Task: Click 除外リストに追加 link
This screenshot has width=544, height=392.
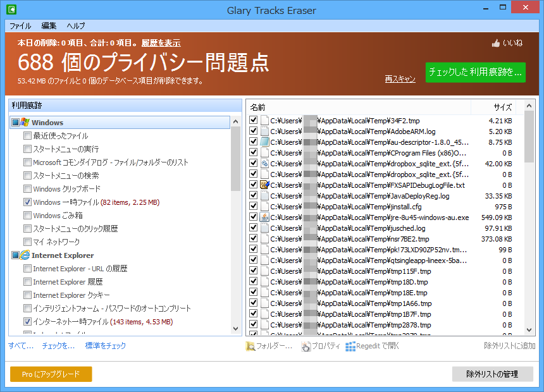Action: [510, 345]
